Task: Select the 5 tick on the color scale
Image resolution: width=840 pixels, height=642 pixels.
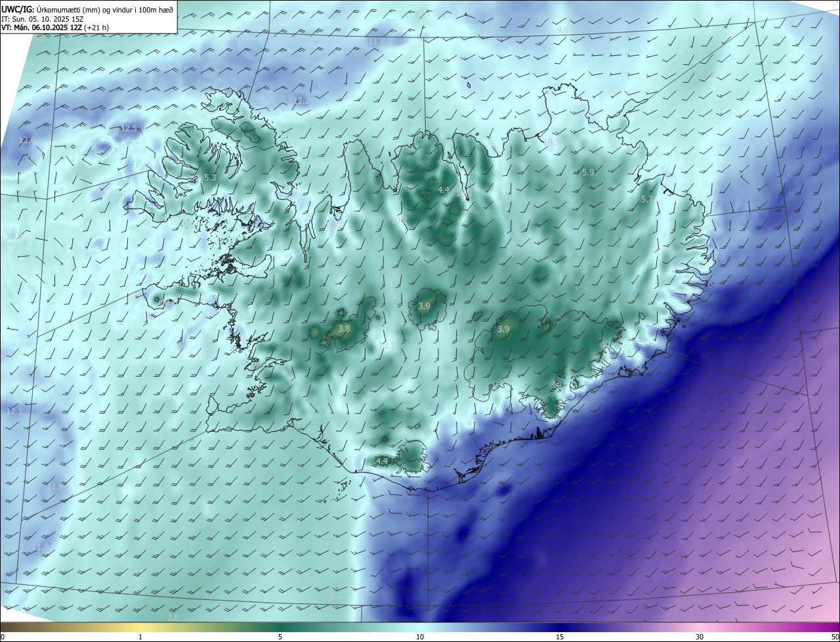Action: pyautogui.click(x=280, y=637)
